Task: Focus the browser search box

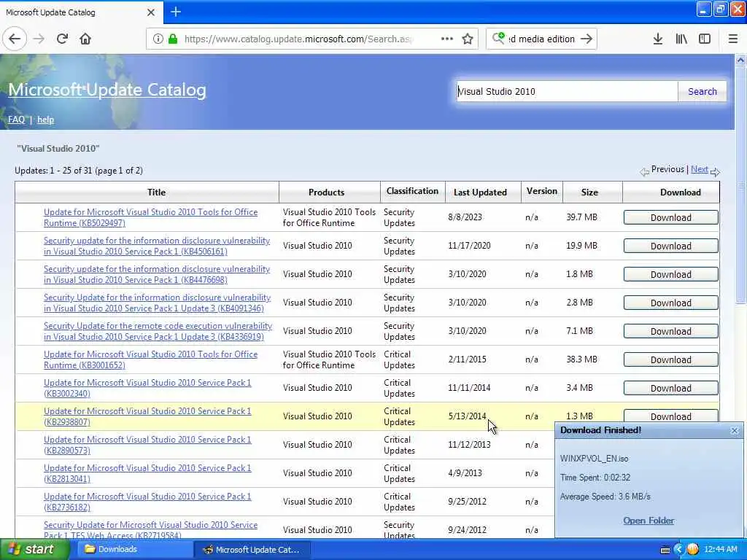Action: 543,39
